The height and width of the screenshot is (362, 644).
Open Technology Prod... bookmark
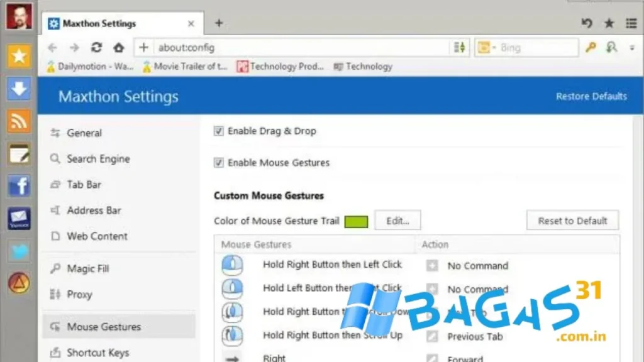pyautogui.click(x=280, y=67)
